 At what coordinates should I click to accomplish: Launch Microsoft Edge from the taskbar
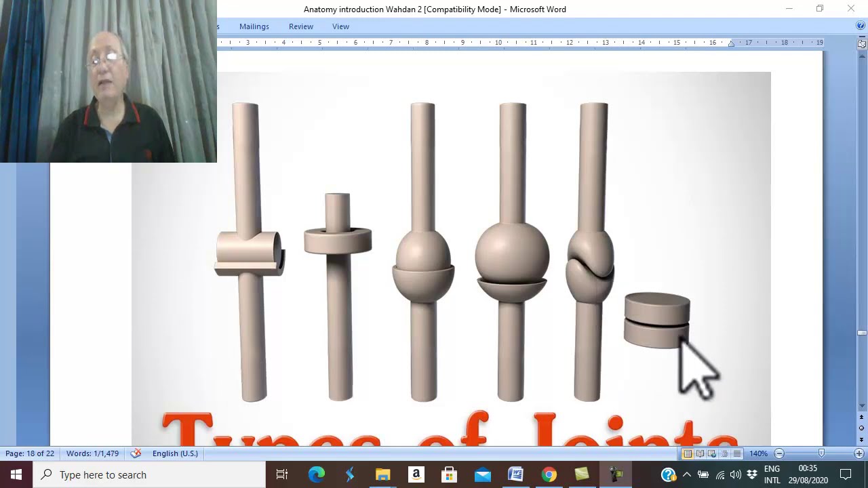pos(316,474)
